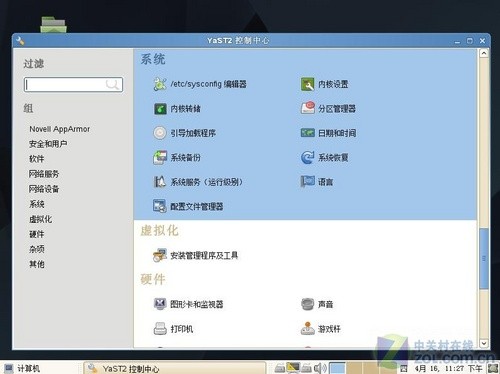Open the 声音 hardware icon

(307, 304)
